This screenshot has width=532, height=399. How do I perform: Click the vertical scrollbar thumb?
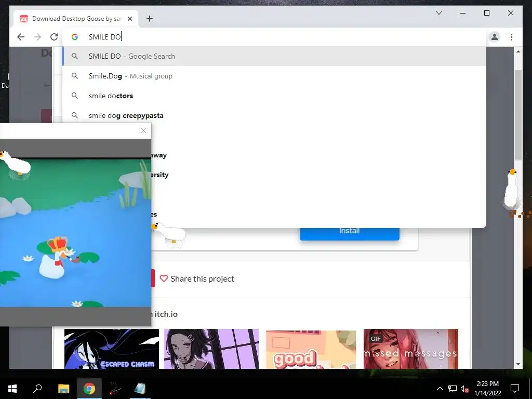[x=518, y=115]
